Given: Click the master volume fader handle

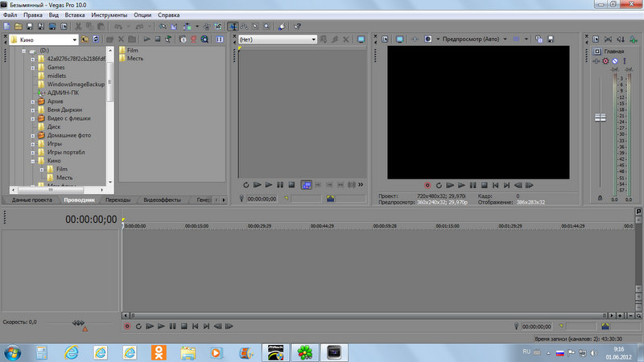Looking at the screenshot, I should [x=600, y=117].
